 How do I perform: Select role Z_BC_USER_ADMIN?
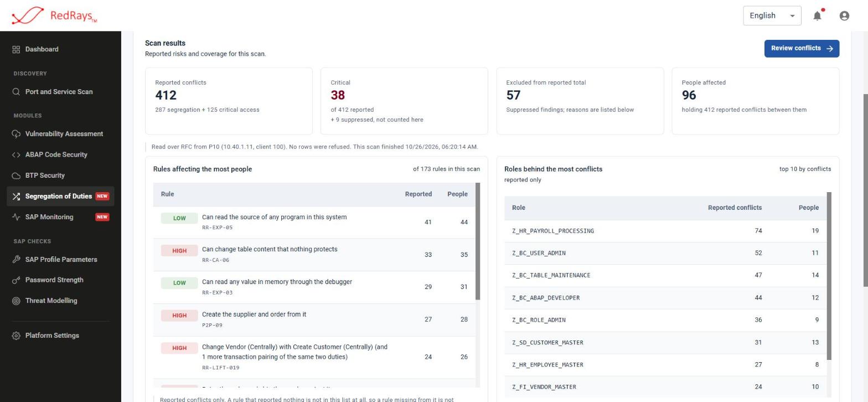coord(665,253)
